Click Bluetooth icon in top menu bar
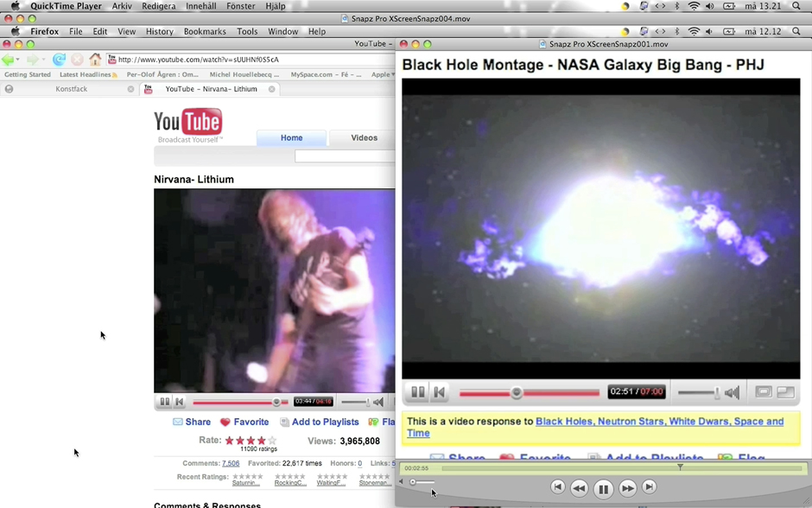Viewport: 812px width, 508px height. 677,6
